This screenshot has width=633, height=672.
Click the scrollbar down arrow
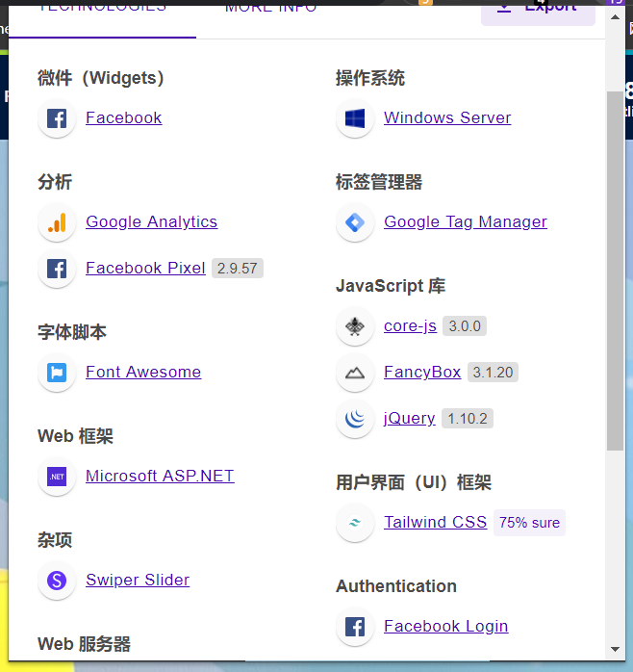615,649
